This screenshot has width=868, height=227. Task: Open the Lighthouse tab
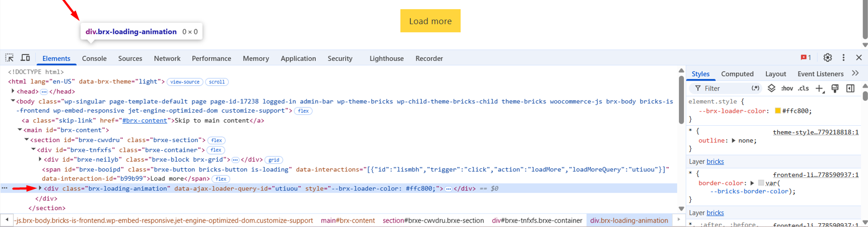click(x=386, y=58)
